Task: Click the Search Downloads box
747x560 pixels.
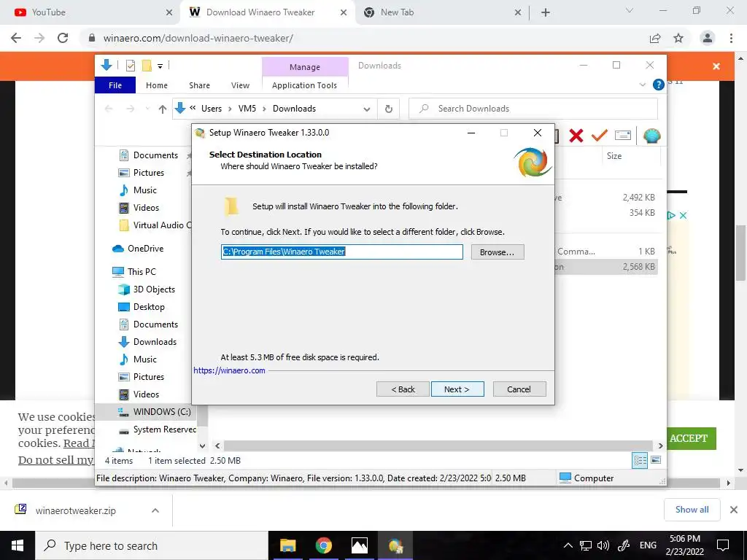Action: pos(533,109)
